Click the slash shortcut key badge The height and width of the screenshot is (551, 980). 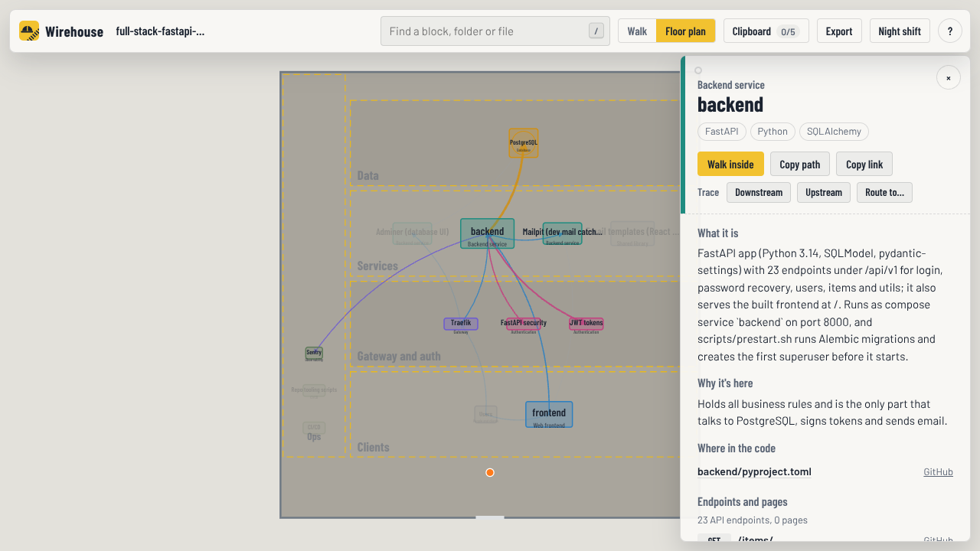click(596, 31)
